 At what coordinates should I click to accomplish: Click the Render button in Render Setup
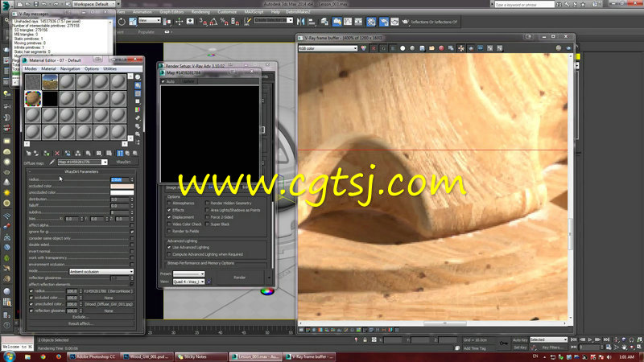click(239, 278)
